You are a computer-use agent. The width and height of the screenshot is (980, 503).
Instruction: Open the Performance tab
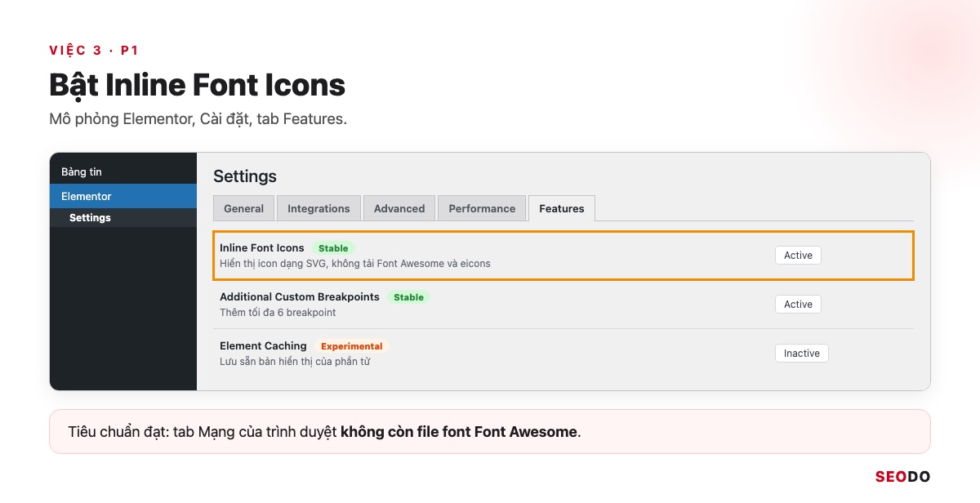click(x=482, y=208)
